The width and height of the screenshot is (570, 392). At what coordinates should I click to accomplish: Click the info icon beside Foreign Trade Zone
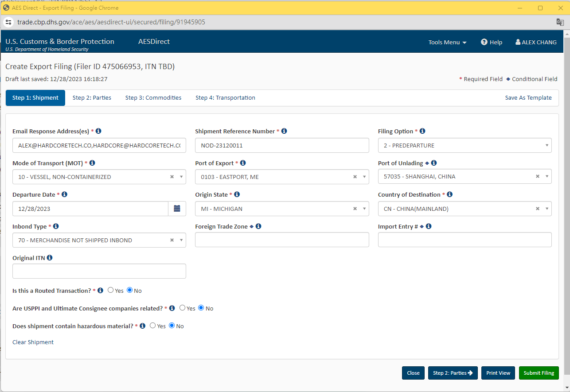tap(258, 226)
